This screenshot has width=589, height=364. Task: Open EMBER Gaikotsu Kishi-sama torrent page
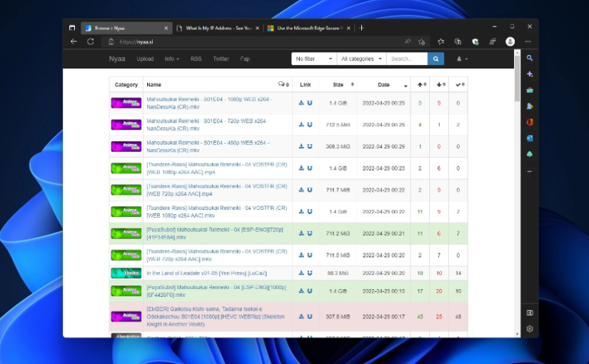tap(215, 317)
